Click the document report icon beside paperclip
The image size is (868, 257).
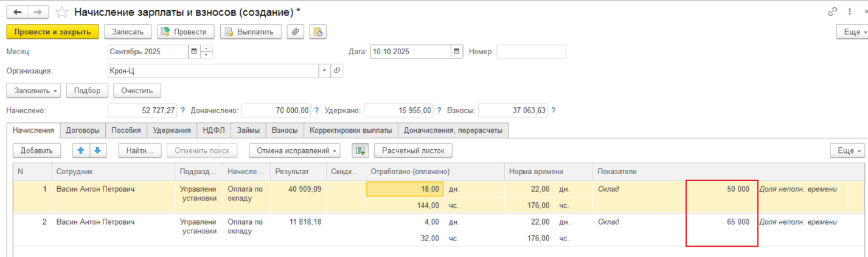pos(318,32)
